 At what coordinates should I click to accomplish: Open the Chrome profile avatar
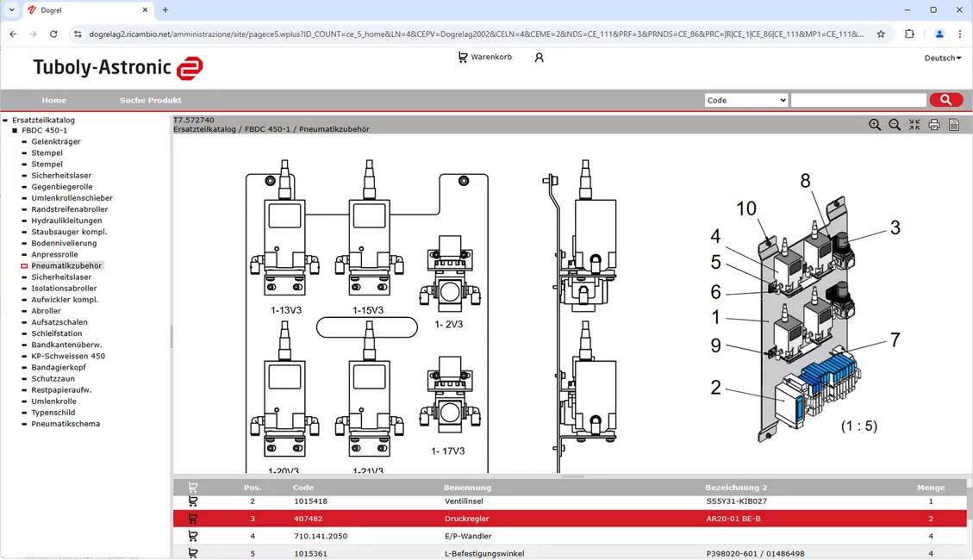pyautogui.click(x=939, y=34)
